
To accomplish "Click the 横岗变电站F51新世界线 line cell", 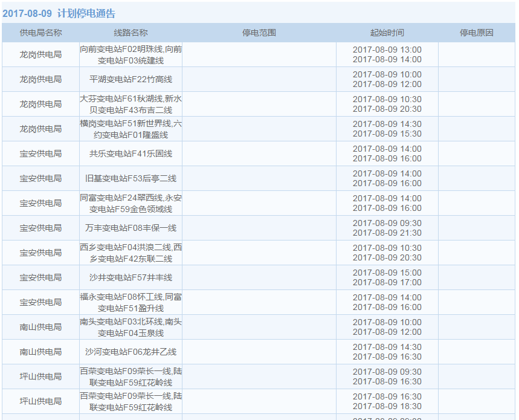I will [131, 129].
